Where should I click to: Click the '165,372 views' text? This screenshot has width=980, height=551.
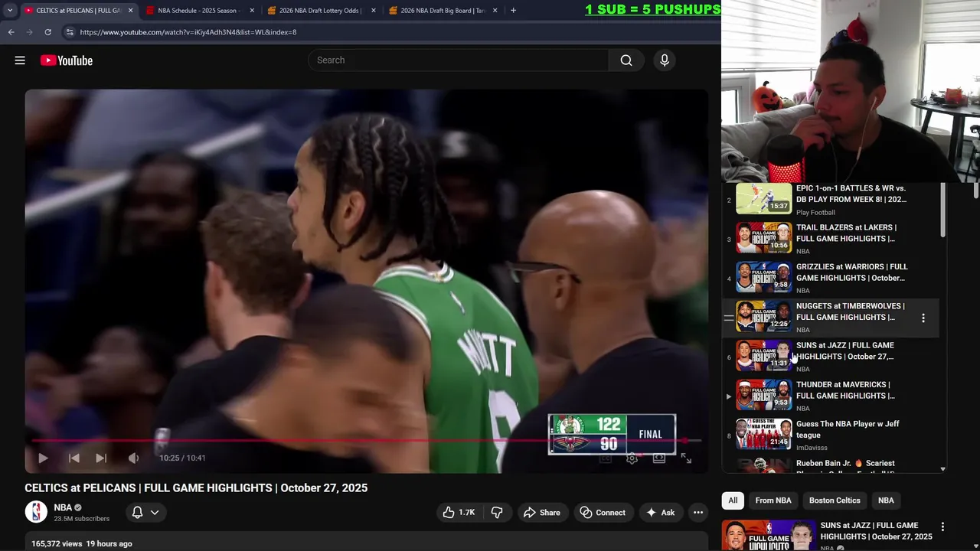pos(57,543)
